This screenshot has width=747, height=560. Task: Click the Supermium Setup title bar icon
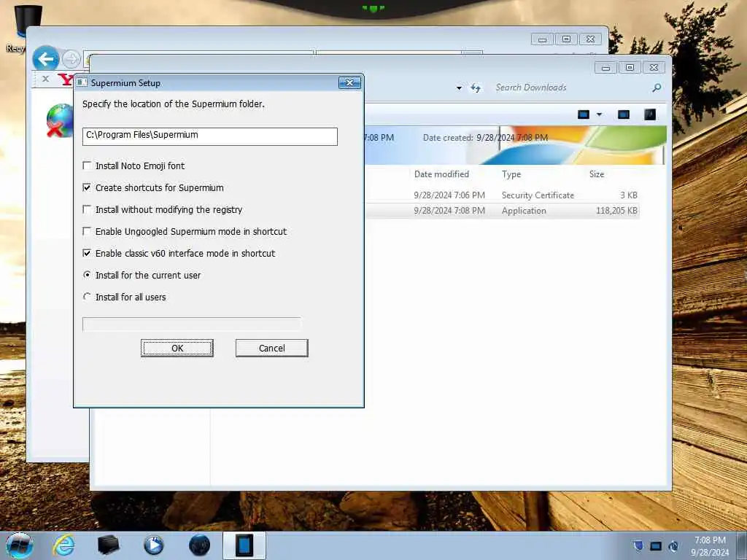coord(82,83)
